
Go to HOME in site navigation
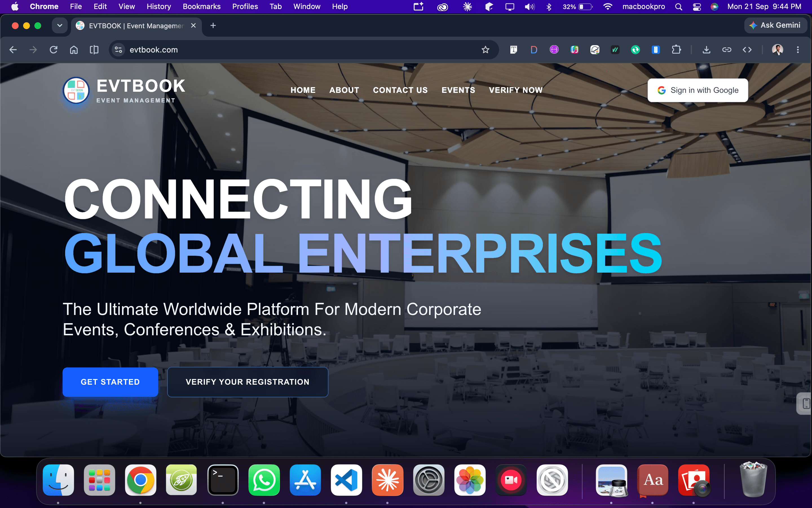click(x=303, y=90)
